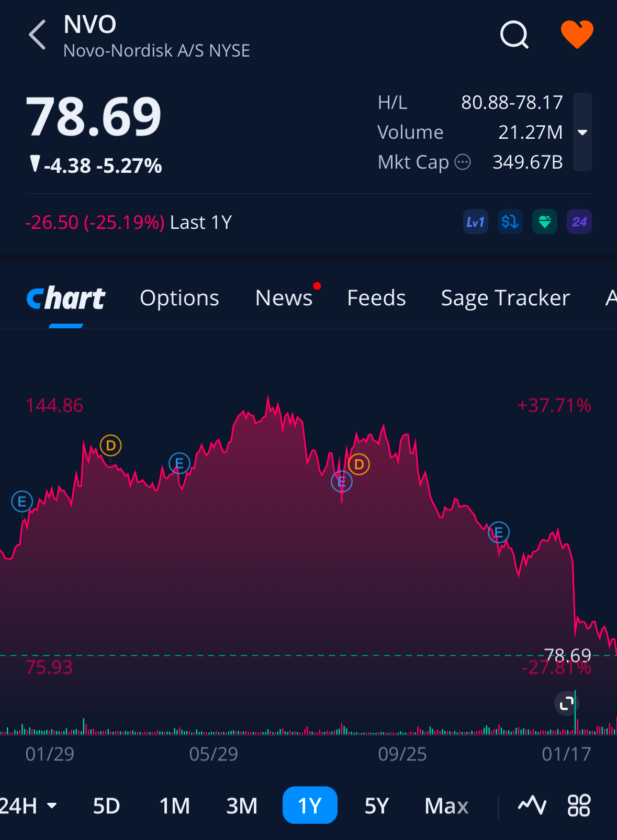Select the 3M chart range
Viewport: 617px width, 840px height.
(242, 805)
